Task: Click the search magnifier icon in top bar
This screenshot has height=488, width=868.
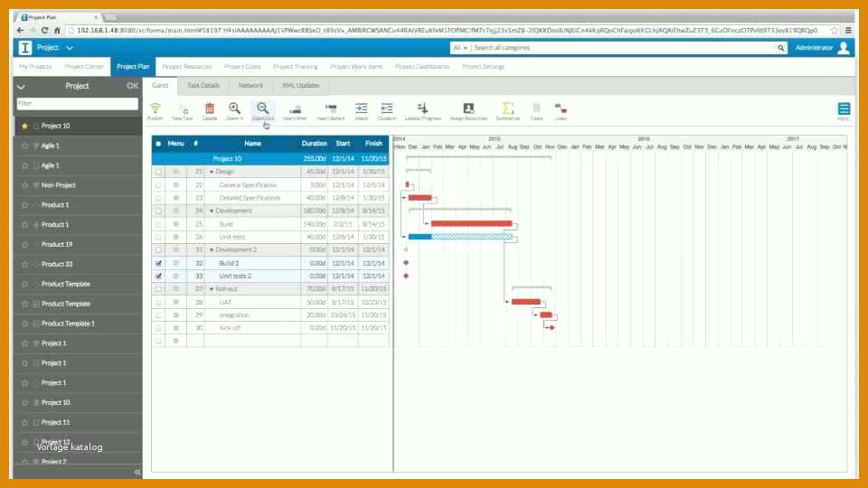Action: coord(780,48)
